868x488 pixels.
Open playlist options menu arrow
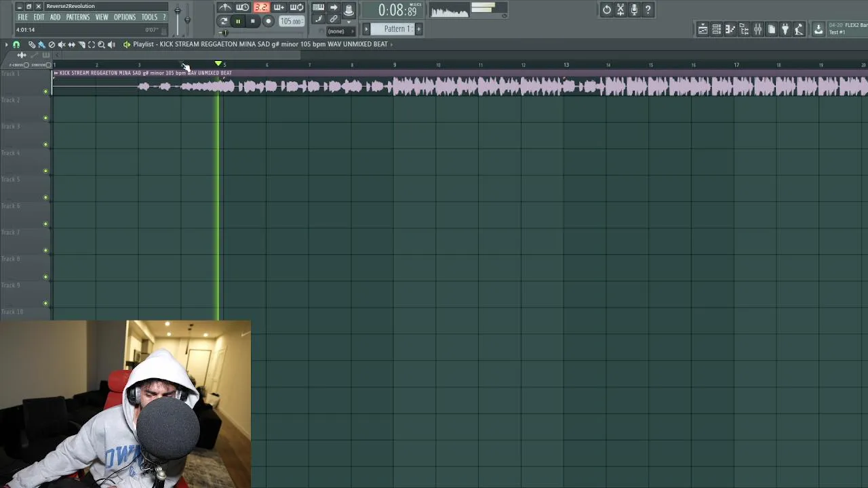tap(7, 44)
